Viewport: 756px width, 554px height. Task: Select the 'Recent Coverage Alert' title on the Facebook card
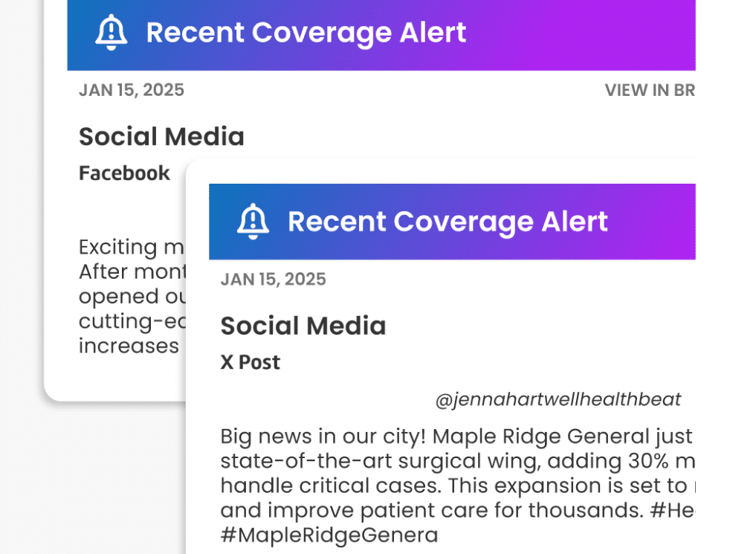(x=306, y=33)
